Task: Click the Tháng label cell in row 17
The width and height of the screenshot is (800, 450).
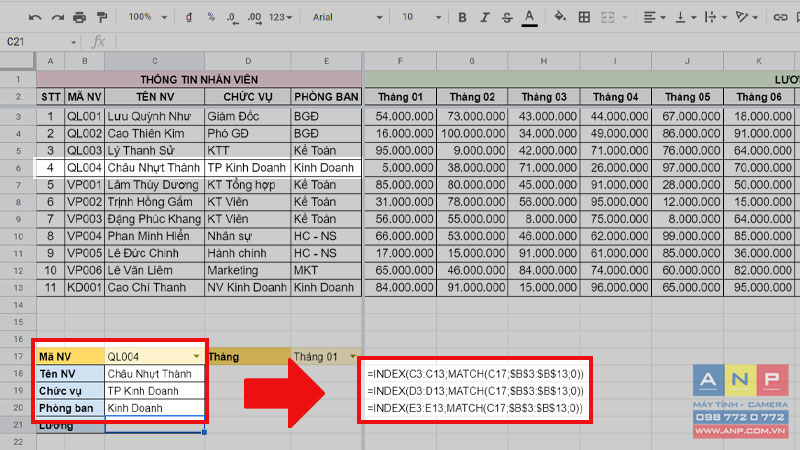Action: (x=247, y=356)
